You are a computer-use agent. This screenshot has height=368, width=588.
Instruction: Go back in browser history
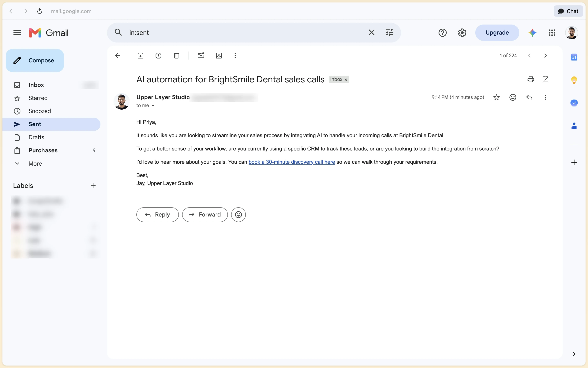[11, 11]
